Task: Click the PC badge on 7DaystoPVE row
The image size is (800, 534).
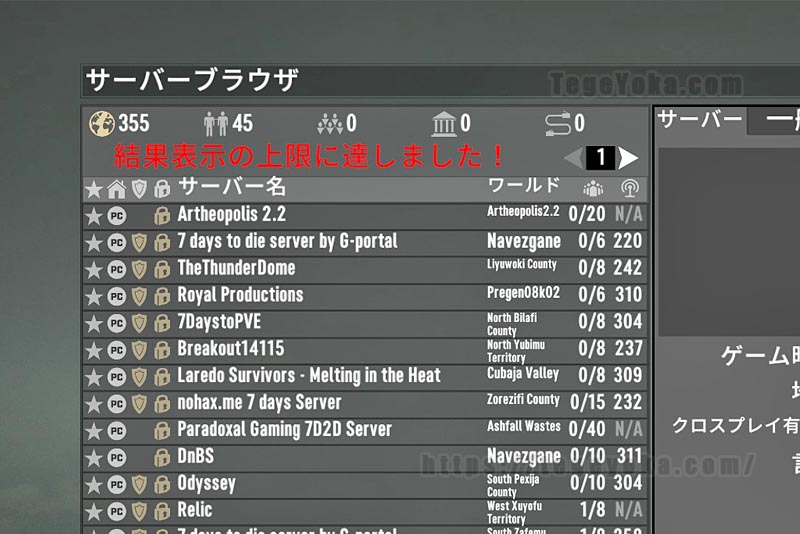Action: (x=116, y=324)
